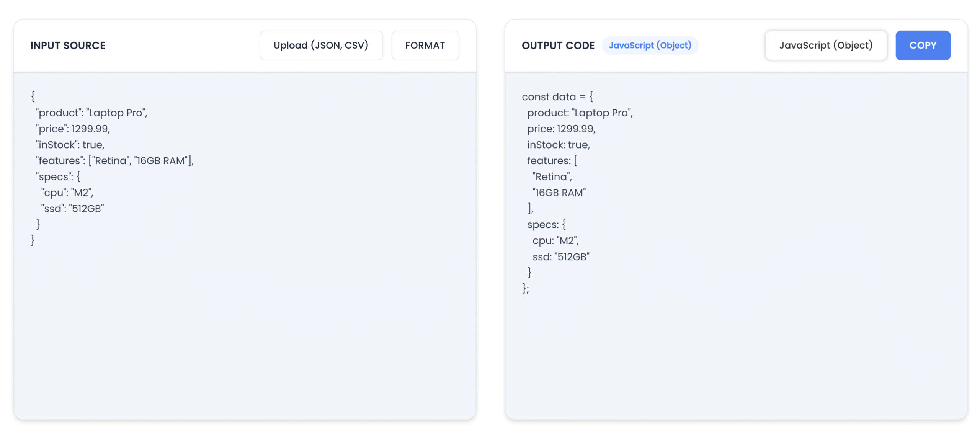Click the INPUT SOURCE panel header

tap(68, 45)
